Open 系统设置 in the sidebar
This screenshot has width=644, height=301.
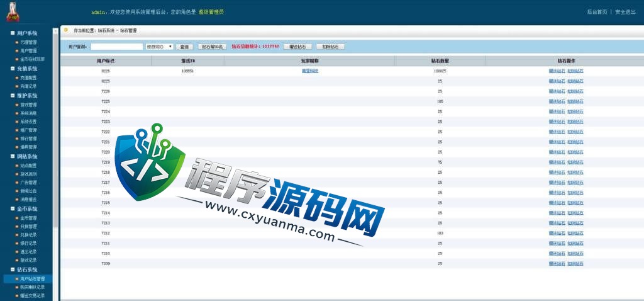click(28, 122)
